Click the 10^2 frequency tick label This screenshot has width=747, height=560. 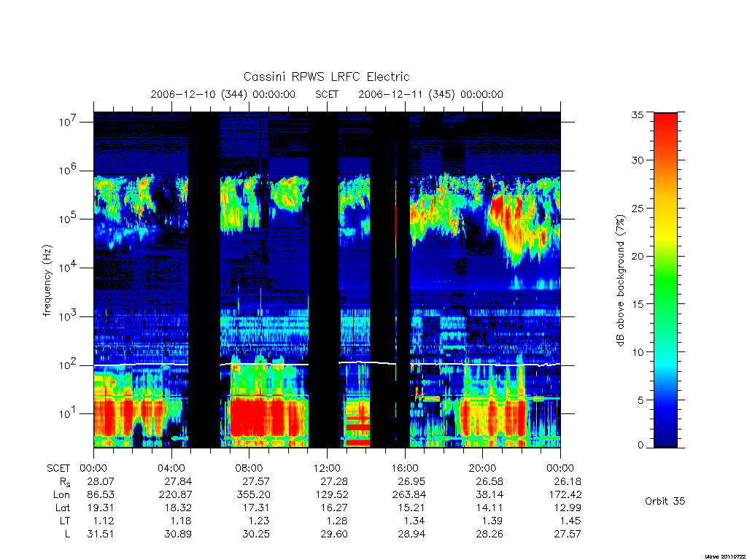coord(68,365)
